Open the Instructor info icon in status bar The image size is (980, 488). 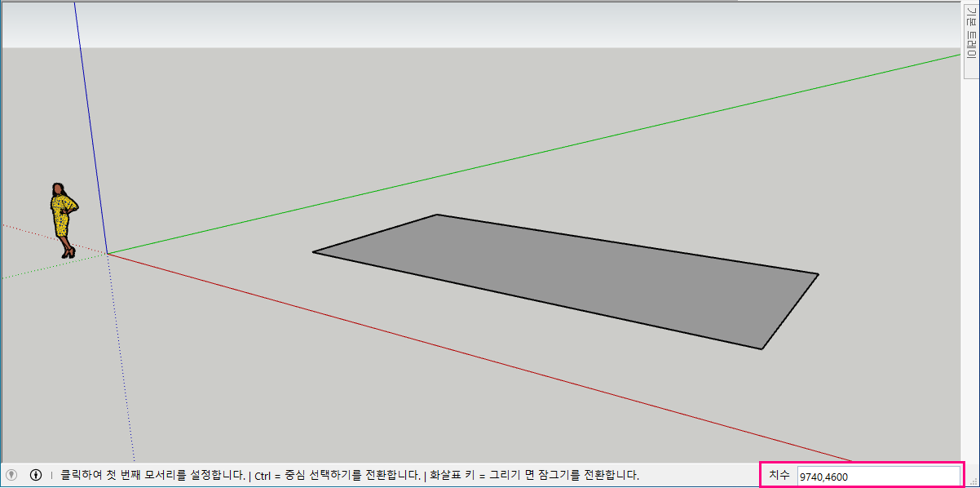(36, 475)
